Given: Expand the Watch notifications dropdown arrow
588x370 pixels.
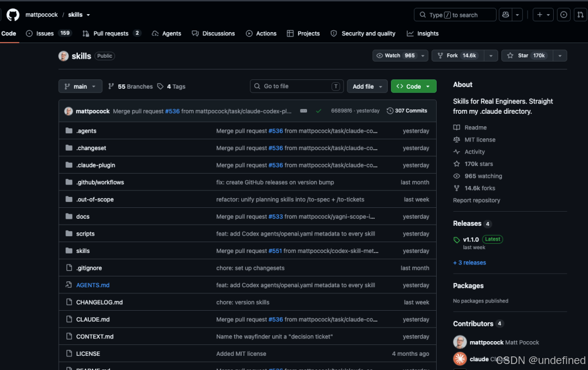Looking at the screenshot, I should [x=422, y=55].
